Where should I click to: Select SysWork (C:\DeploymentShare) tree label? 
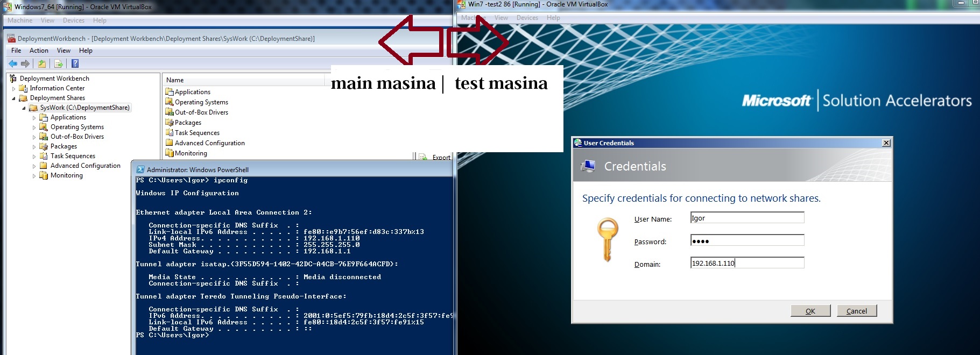click(84, 108)
